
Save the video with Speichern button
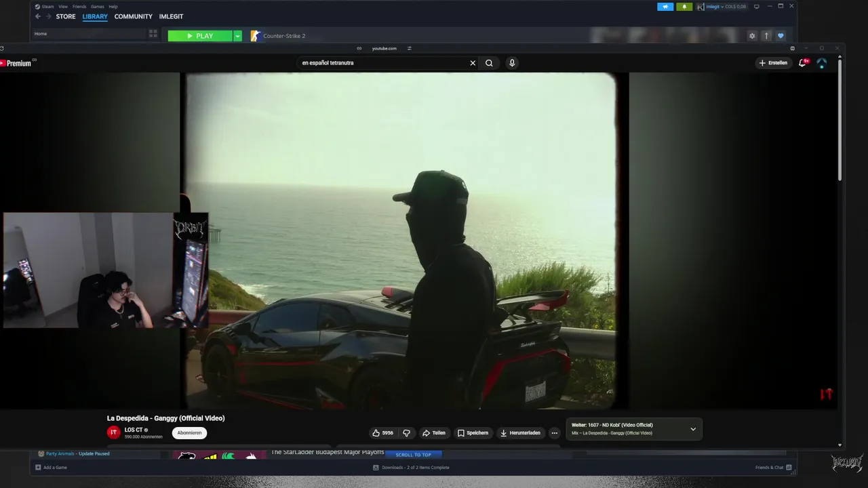pos(473,433)
